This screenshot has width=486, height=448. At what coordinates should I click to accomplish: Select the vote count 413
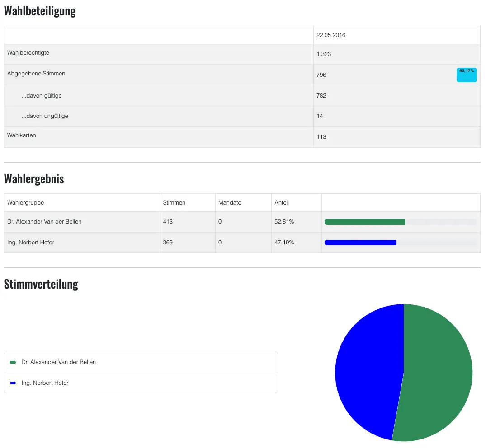point(168,222)
